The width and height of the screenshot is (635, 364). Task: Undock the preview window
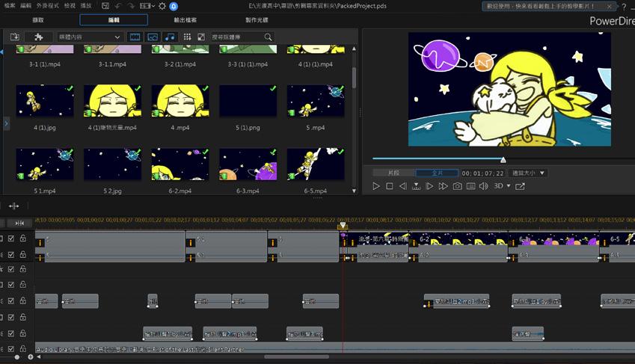520,186
